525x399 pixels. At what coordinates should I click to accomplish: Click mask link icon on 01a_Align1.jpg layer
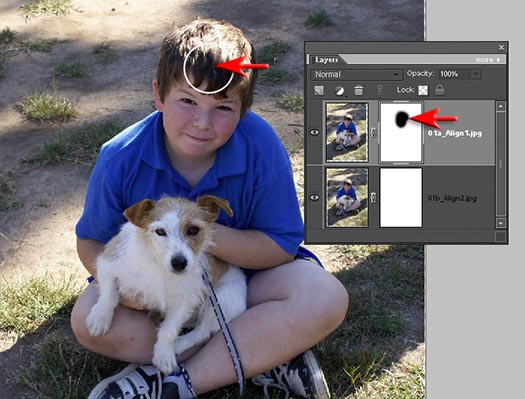click(x=373, y=133)
